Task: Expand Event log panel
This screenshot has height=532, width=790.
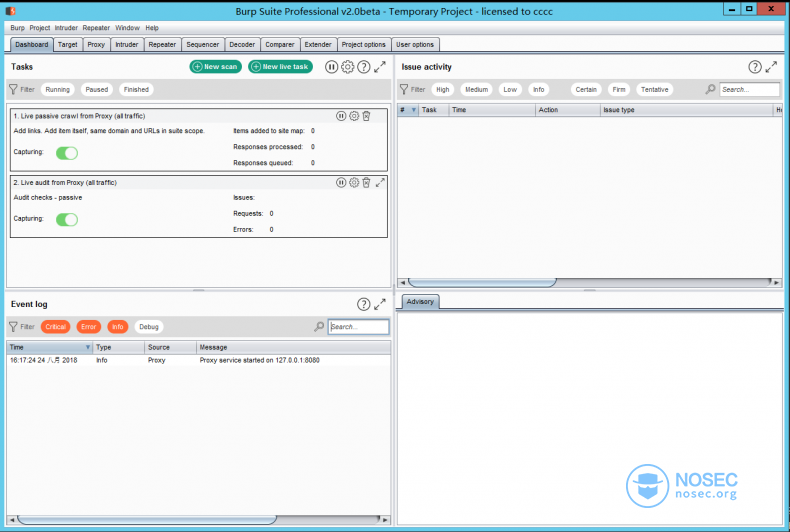Action: click(380, 304)
